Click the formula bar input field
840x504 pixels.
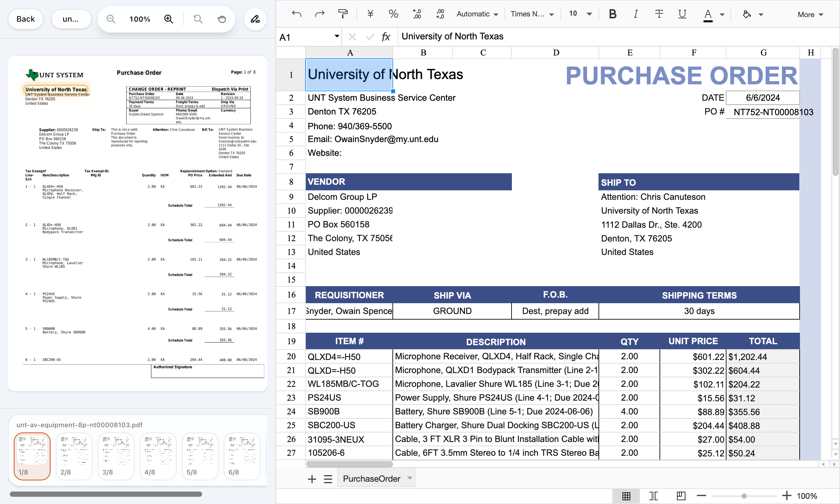pyautogui.click(x=618, y=36)
